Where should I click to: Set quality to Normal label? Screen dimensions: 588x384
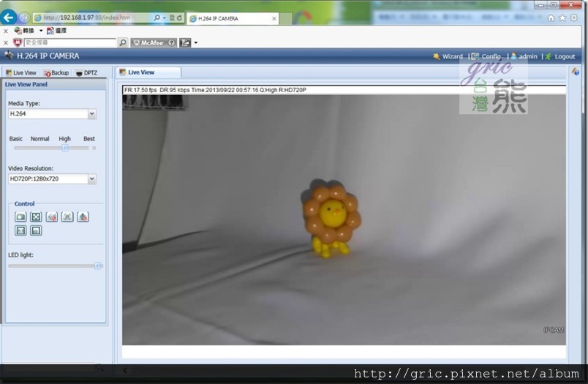39,139
